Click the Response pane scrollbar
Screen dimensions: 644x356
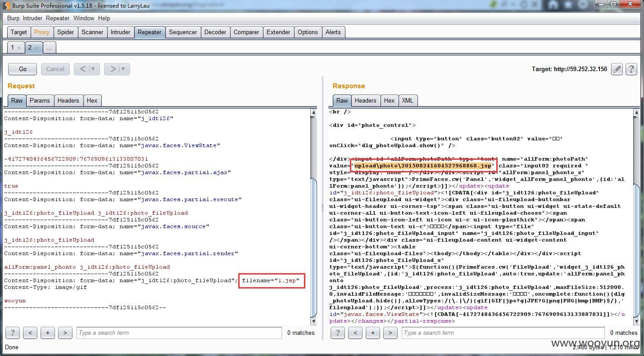point(637,250)
